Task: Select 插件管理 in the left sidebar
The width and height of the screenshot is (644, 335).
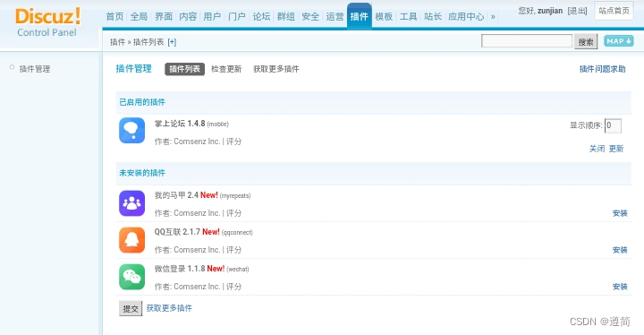Action: coord(35,69)
